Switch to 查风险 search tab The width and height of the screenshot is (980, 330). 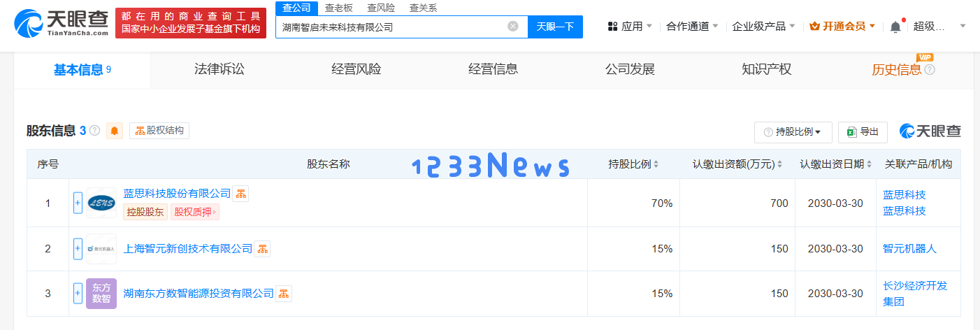[x=381, y=8]
